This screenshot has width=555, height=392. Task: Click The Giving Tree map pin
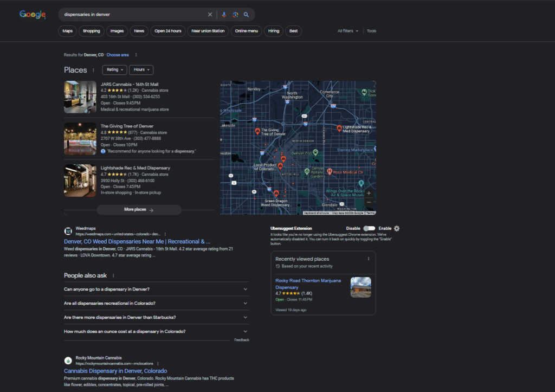[257, 131]
